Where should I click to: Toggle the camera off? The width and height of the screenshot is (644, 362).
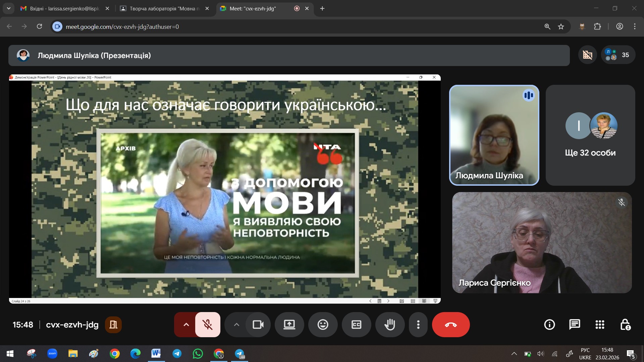pyautogui.click(x=258, y=324)
